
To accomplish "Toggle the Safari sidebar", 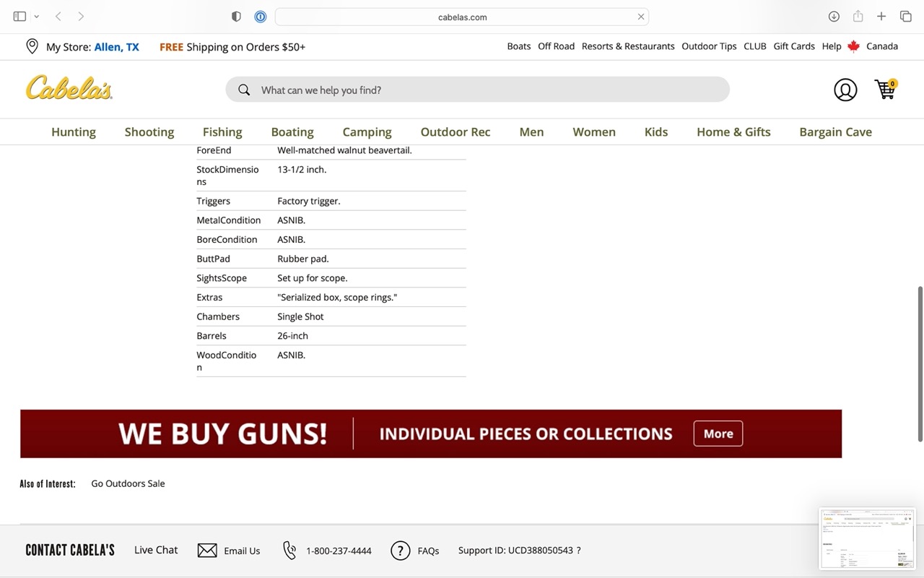I will [19, 17].
